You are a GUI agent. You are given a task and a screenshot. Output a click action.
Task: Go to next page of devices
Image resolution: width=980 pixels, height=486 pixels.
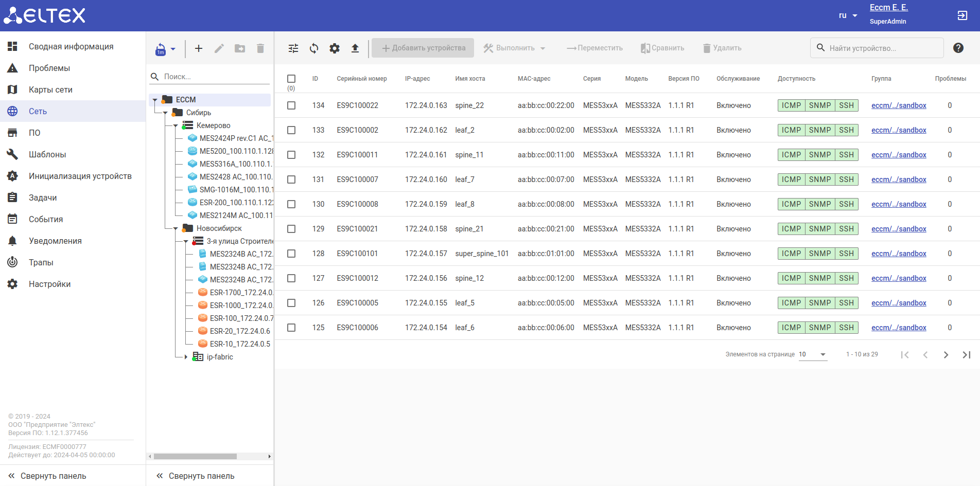point(946,355)
